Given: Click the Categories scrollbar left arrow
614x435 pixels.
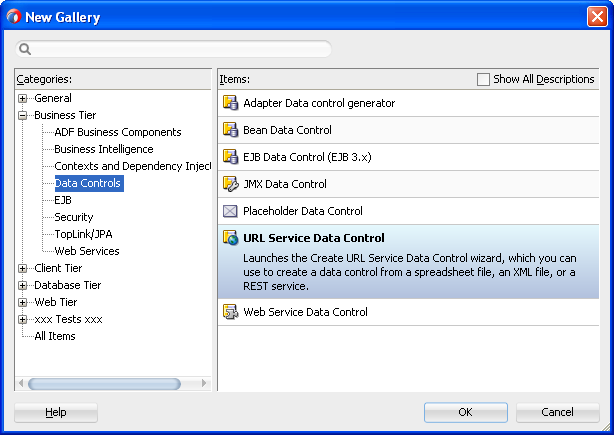Looking at the screenshot, I should (21, 383).
